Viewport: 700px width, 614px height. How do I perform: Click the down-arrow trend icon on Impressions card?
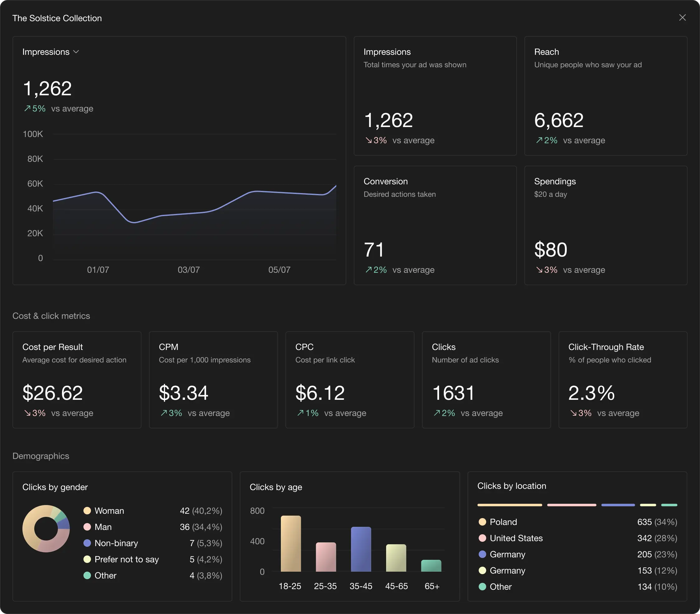point(368,140)
